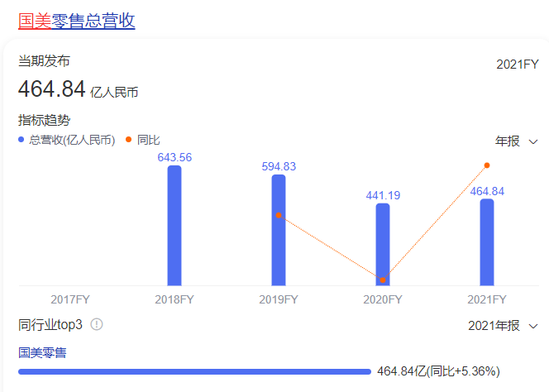Click the 当期发布 heading
Screen dimensions: 549x392
pos(44,61)
